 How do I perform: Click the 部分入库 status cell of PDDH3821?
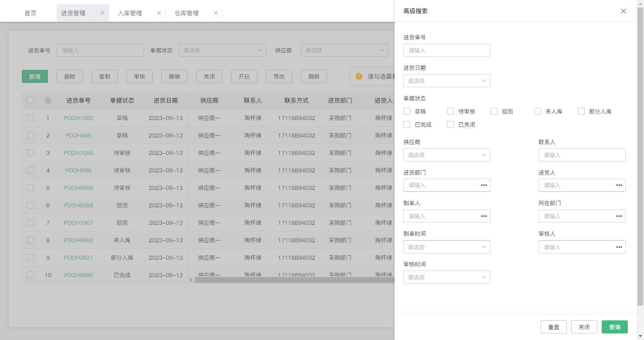pos(122,258)
